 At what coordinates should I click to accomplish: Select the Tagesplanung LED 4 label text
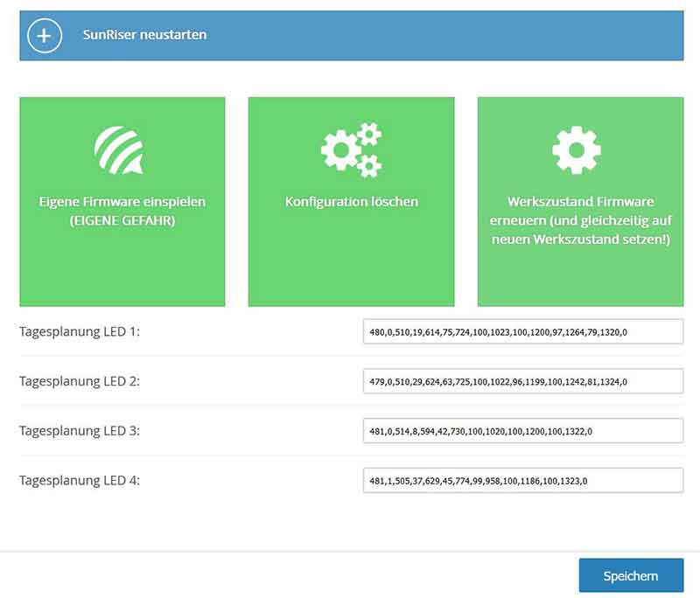(x=80, y=480)
